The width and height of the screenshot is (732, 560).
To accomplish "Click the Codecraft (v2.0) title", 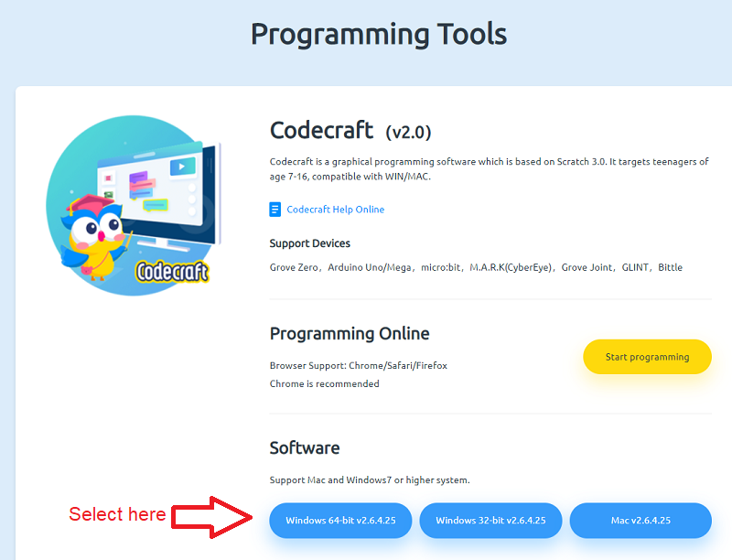I will [350, 130].
